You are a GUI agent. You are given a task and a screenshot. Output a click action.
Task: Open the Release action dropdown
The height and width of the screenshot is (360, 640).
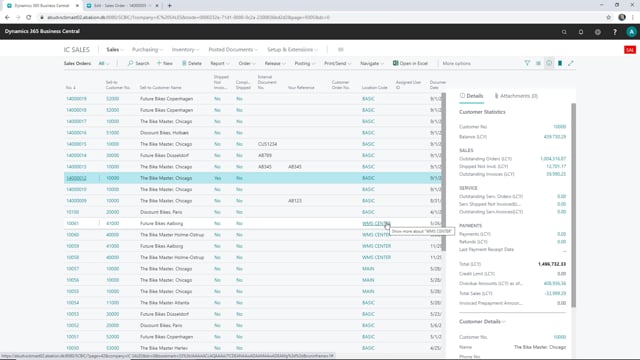(x=275, y=63)
